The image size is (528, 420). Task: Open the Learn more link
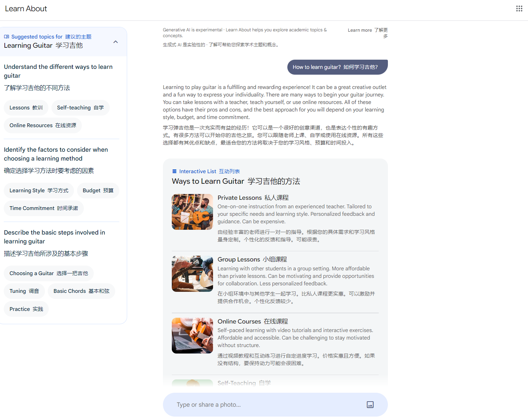(x=368, y=33)
